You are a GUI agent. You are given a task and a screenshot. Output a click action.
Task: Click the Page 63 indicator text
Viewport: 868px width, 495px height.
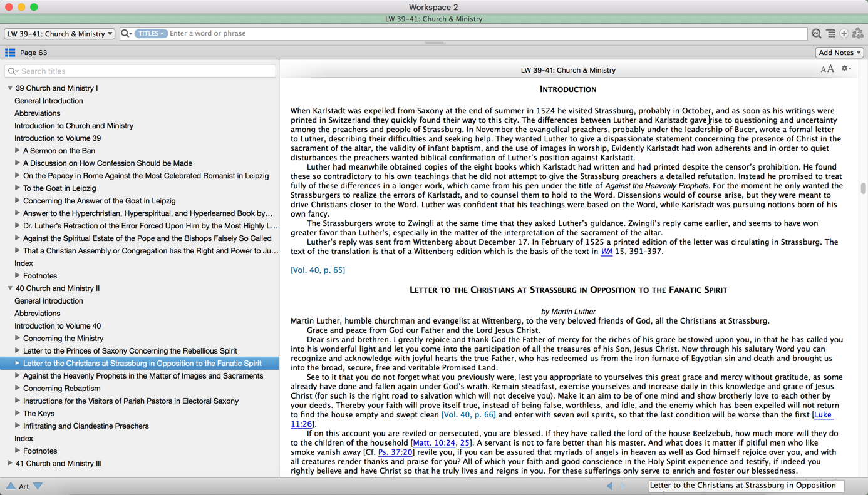click(34, 53)
